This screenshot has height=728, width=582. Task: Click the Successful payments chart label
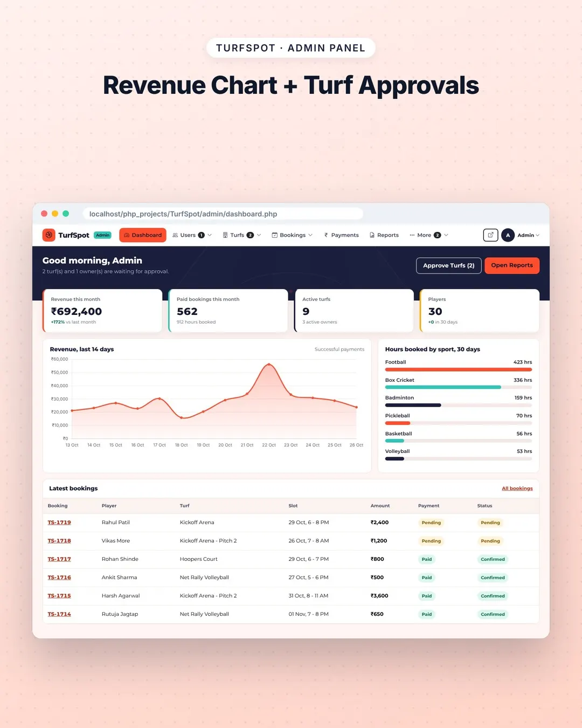(x=339, y=349)
